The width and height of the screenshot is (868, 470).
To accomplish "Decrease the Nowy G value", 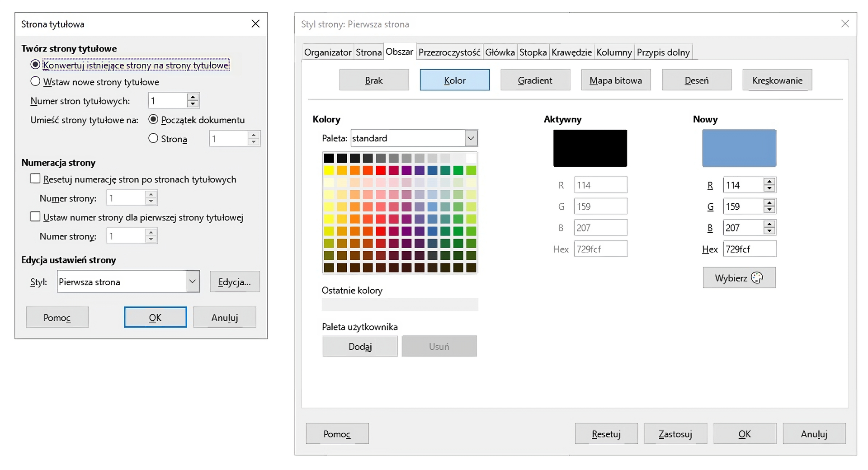I will 769,210.
